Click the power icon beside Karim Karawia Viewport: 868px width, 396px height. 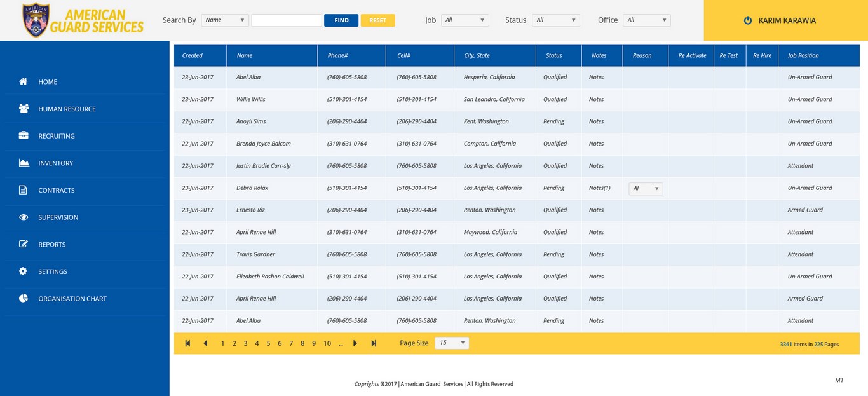click(748, 20)
